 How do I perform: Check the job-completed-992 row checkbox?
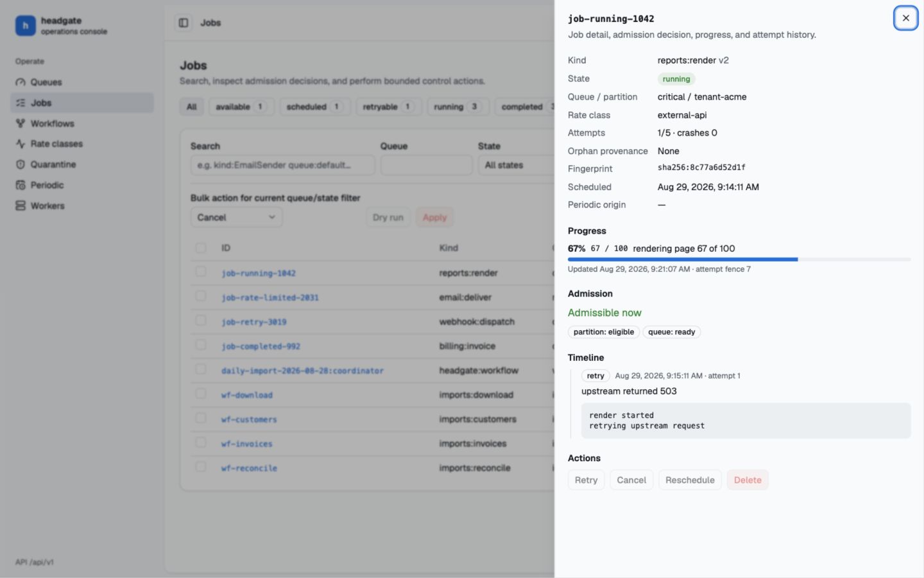pos(201,345)
